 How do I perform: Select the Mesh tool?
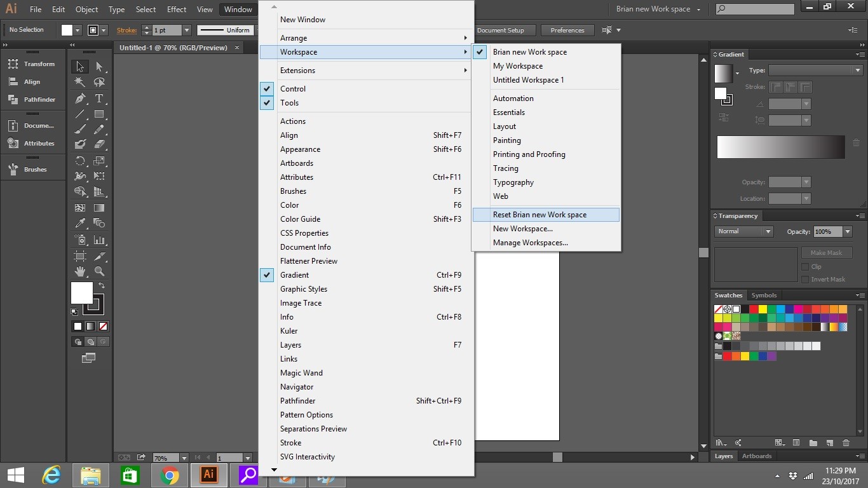pyautogui.click(x=80, y=208)
